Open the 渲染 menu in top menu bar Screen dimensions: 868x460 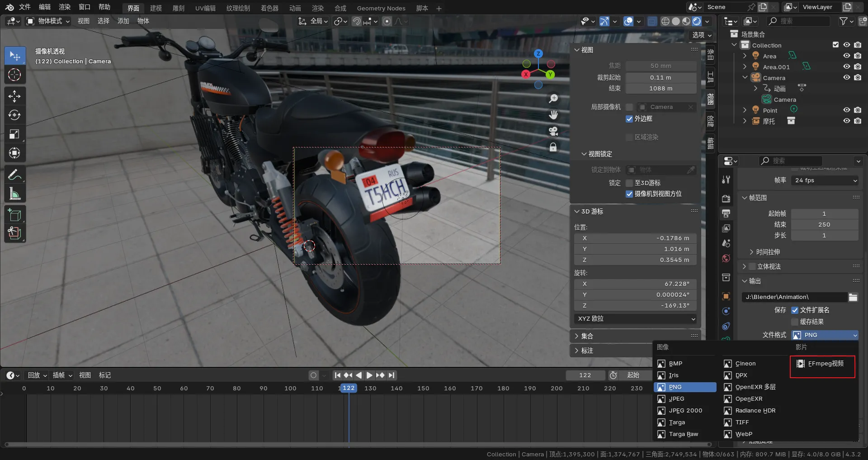point(65,7)
